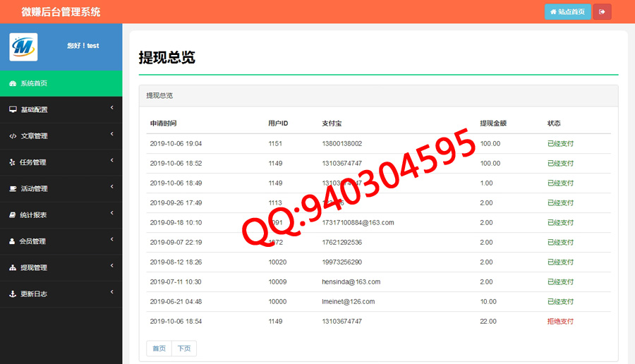Click the anchor icon for 更新日志

13,294
